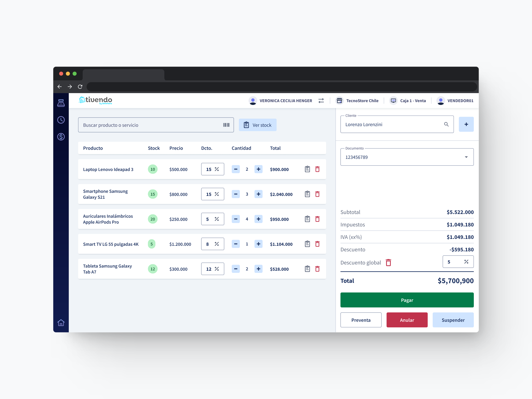Click the green Pagar button

click(407, 300)
